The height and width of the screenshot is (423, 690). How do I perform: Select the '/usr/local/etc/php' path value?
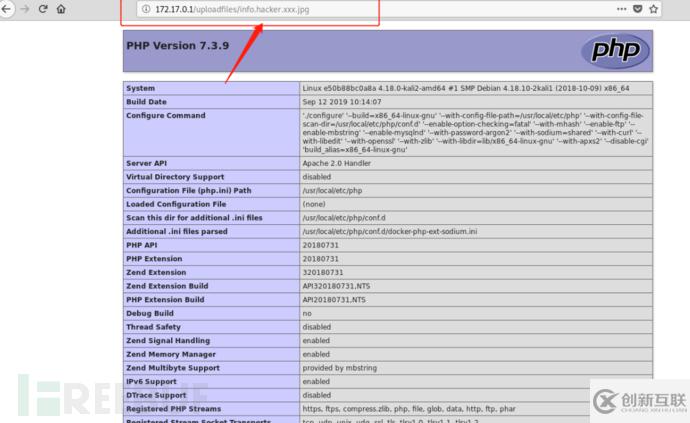(332, 191)
